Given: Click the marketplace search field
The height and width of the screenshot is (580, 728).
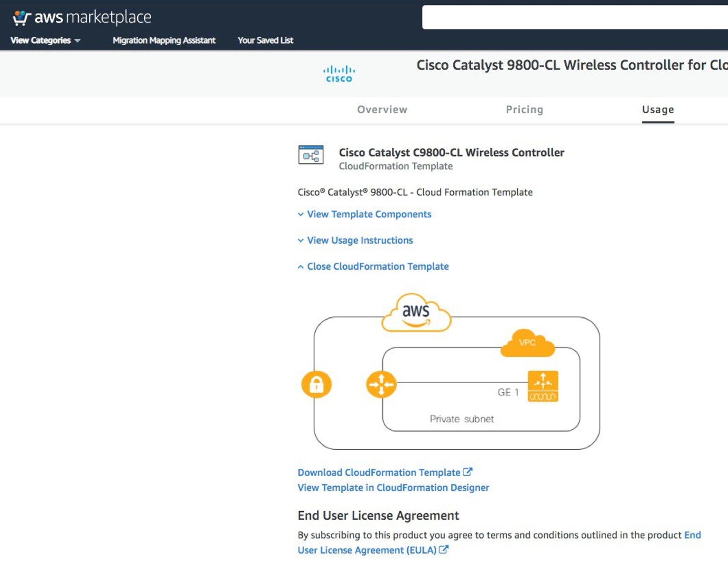Looking at the screenshot, I should pyautogui.click(x=575, y=17).
